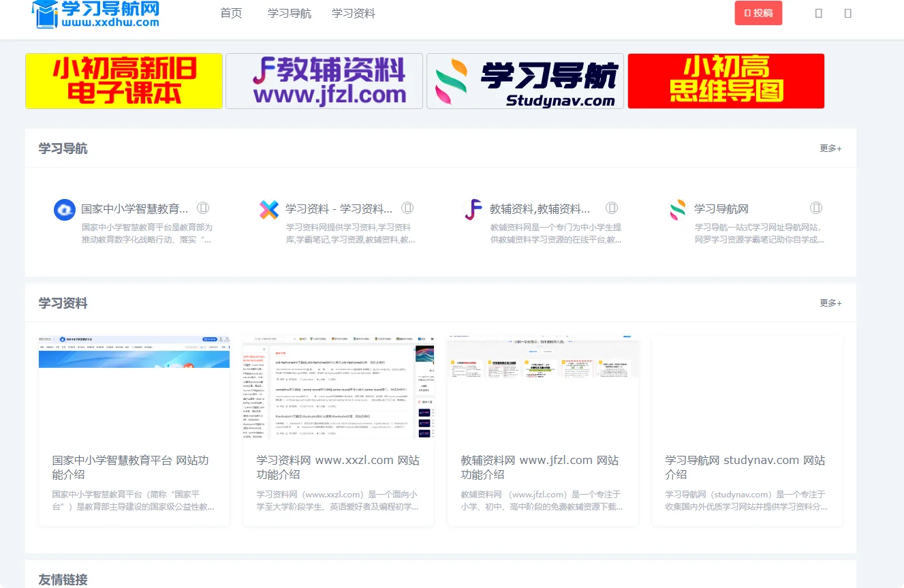Screen dimensions: 904x588
Task: Click the 学习导航网 leaf-shaped favicon
Action: 677,210
